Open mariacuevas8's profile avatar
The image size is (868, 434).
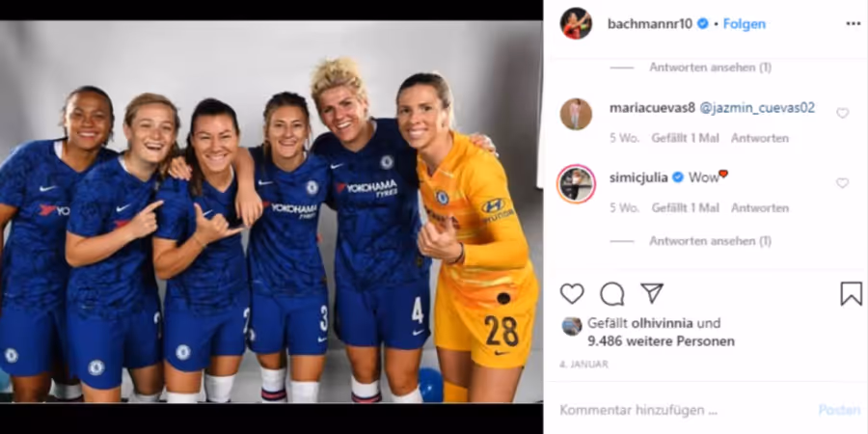click(576, 114)
